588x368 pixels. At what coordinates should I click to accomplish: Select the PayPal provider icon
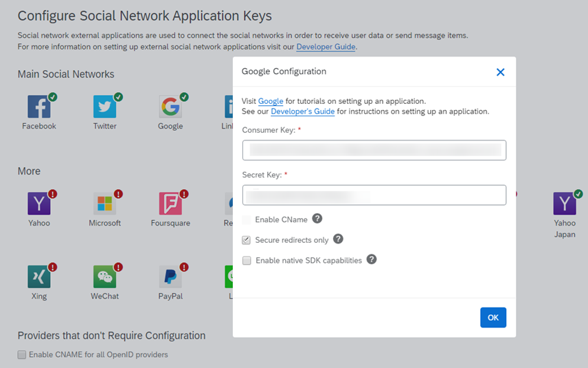point(170,277)
